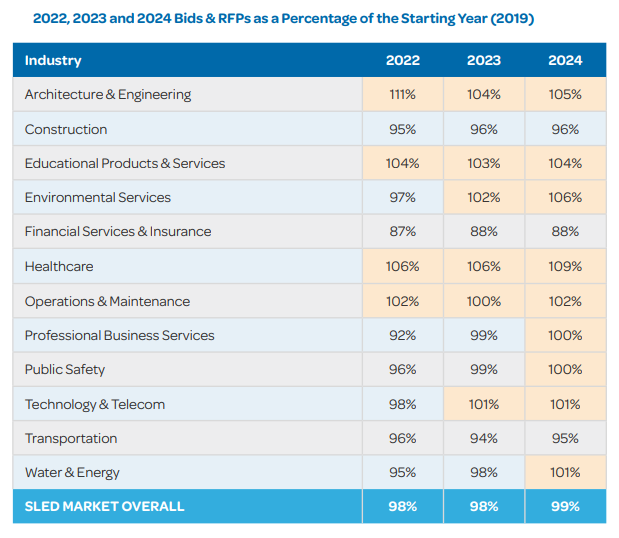This screenshot has width=619, height=538.
Task: Click the 111% cell for Architecture & Engineering
Action: pyautogui.click(x=402, y=95)
